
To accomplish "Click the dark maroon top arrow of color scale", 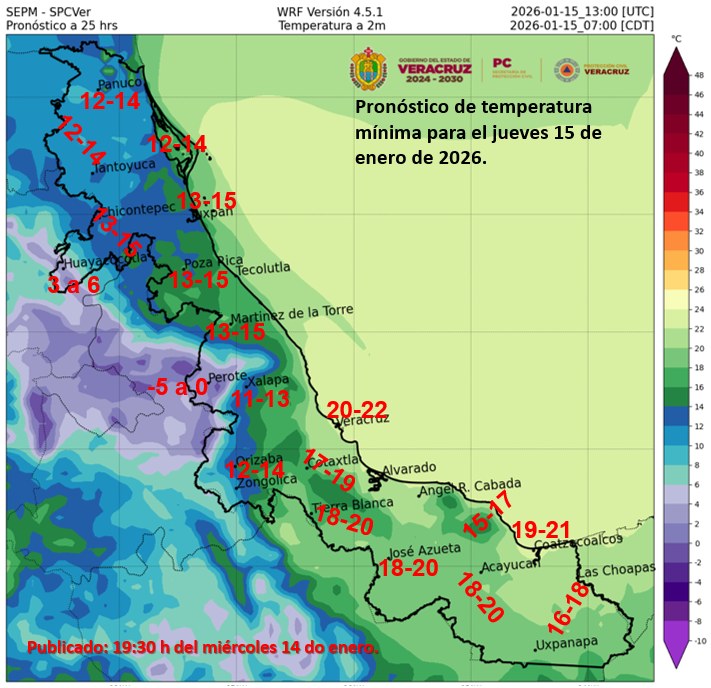I will click(676, 60).
